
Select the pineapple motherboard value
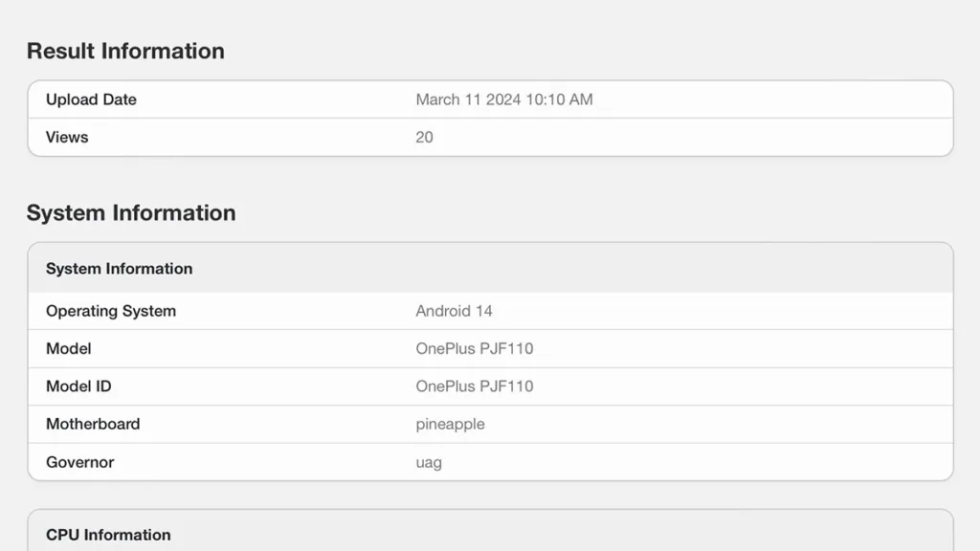tap(450, 425)
